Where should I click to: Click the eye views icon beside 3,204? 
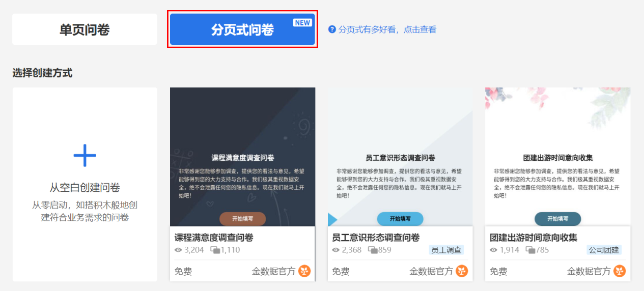pos(178,250)
